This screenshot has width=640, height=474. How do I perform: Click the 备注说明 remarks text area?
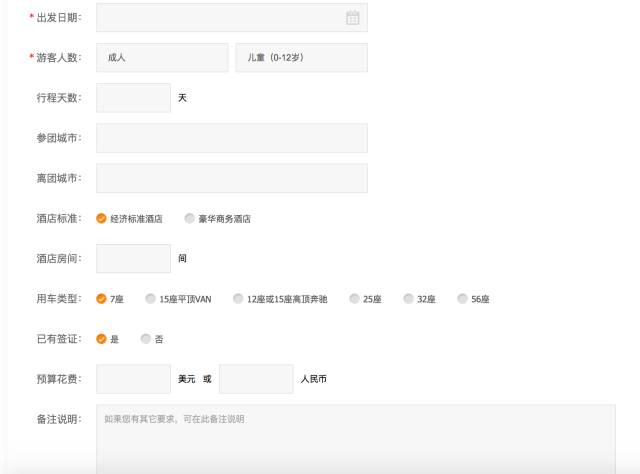pos(356,439)
